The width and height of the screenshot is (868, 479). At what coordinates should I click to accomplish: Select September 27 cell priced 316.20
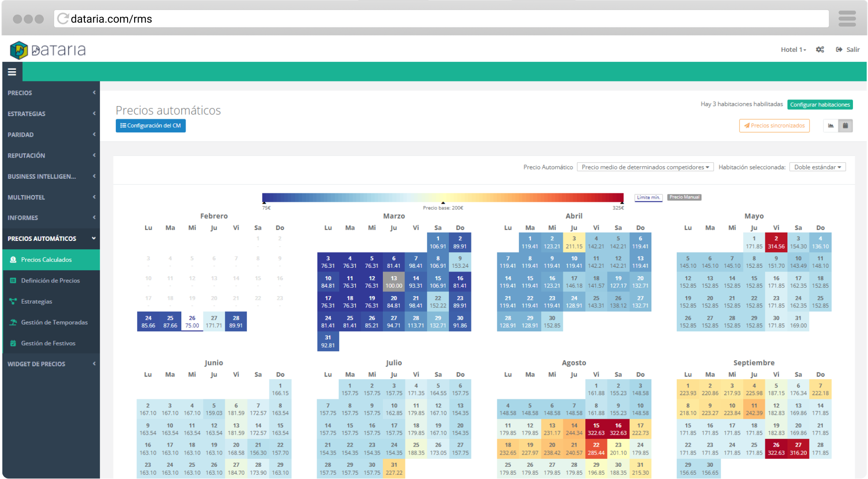798,449
